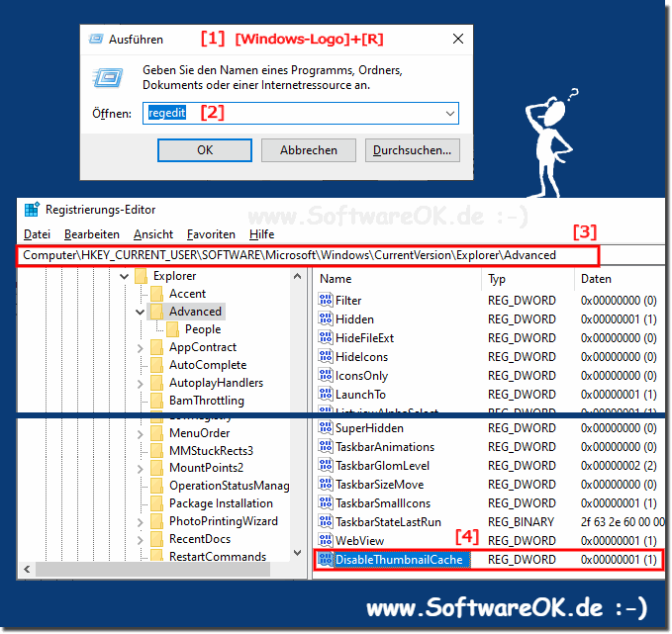Click the TaskbarAnimations value icon
This screenshot has width=672, height=634.
(326, 446)
